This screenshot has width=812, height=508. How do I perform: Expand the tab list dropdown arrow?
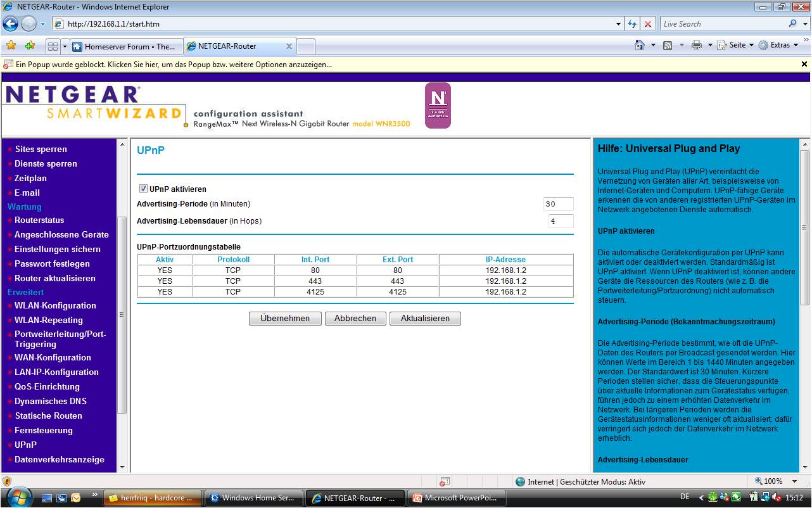(65, 46)
